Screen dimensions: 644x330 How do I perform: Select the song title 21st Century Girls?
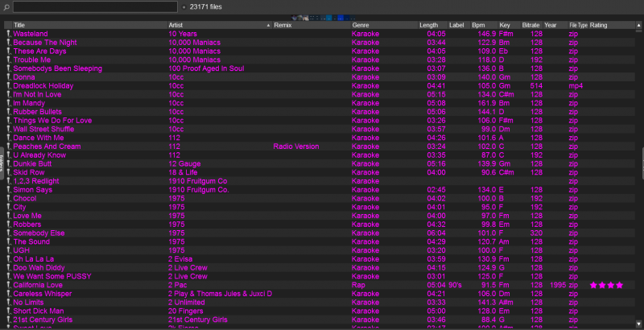(43, 320)
